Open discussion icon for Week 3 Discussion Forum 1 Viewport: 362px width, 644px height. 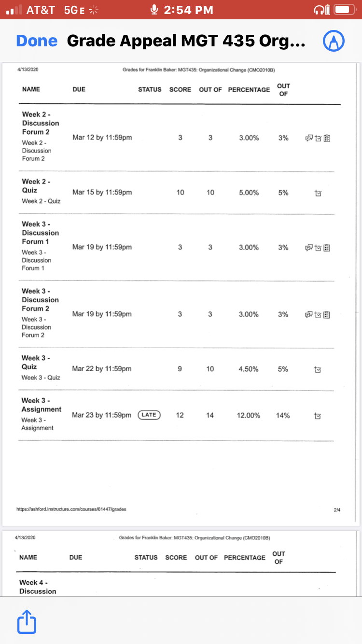pos(308,248)
